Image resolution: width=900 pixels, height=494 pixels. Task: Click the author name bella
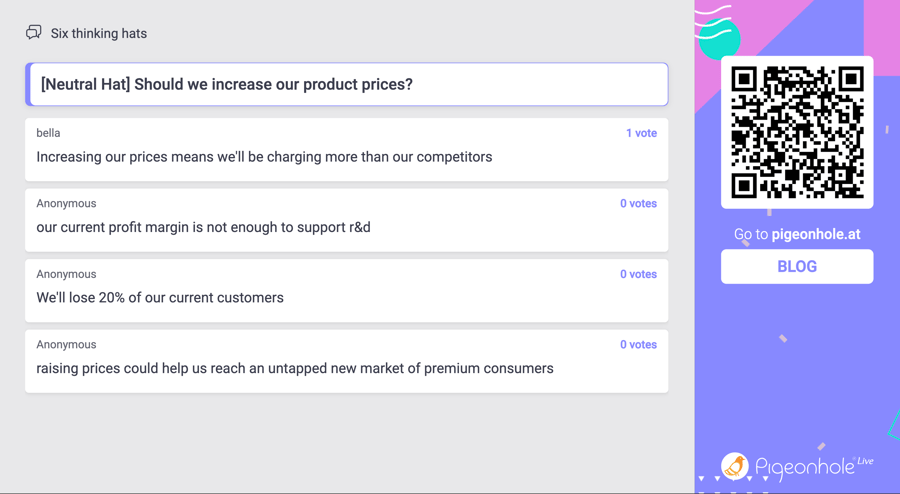(x=48, y=133)
